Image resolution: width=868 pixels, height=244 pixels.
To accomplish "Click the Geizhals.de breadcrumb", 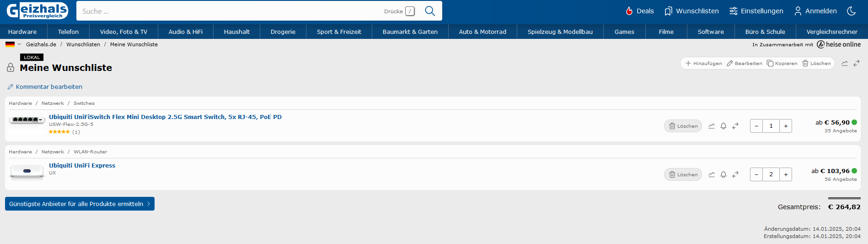I will (41, 44).
